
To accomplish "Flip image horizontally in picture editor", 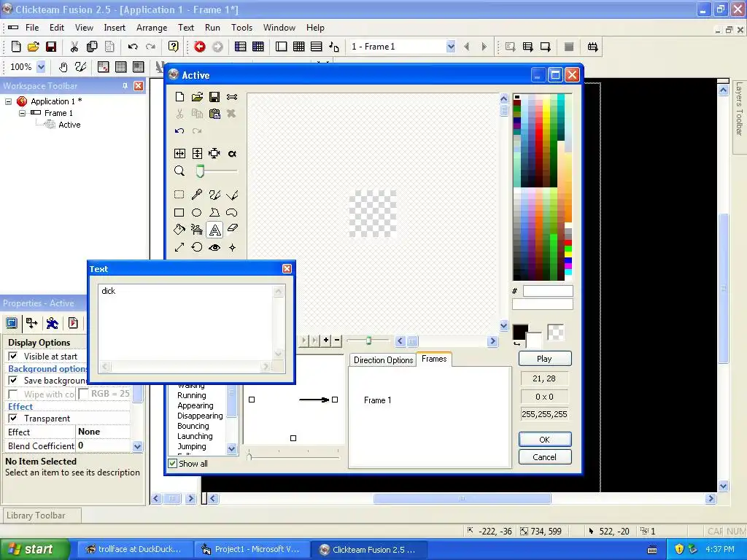I will 179,153.
